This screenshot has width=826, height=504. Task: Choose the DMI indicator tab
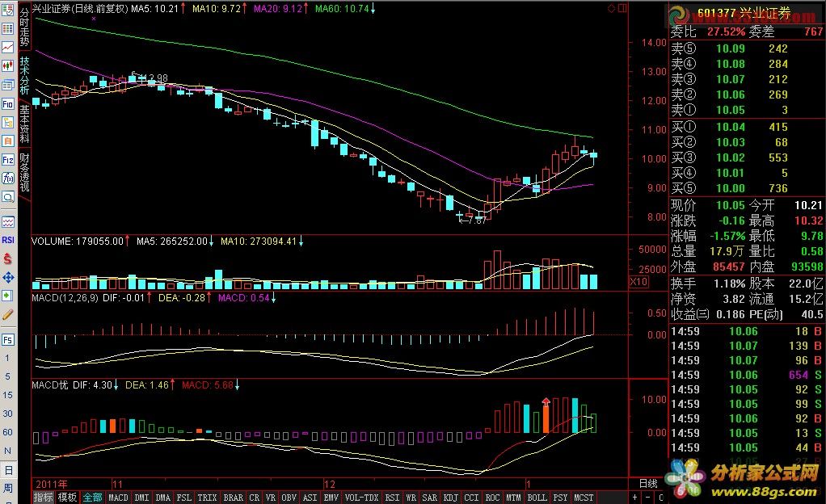click(x=141, y=498)
